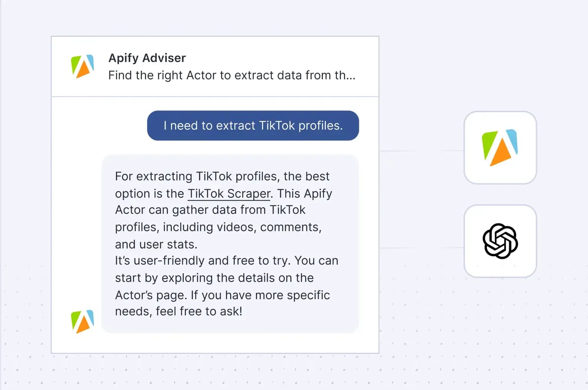This screenshot has width=588, height=390.
Task: Click the words 'option is the' before the link
Action: (149, 193)
